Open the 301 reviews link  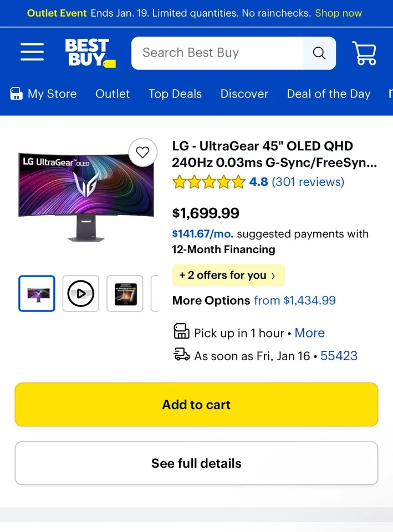tap(308, 182)
